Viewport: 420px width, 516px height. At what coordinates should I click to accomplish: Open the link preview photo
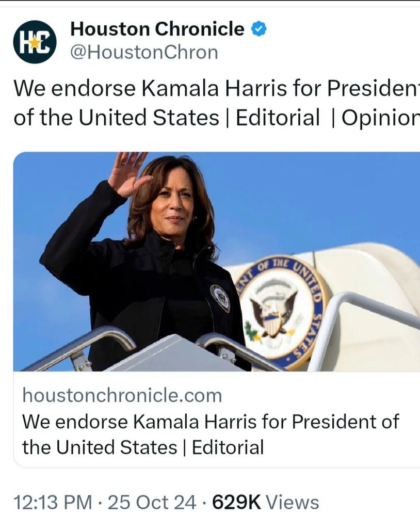click(x=217, y=262)
